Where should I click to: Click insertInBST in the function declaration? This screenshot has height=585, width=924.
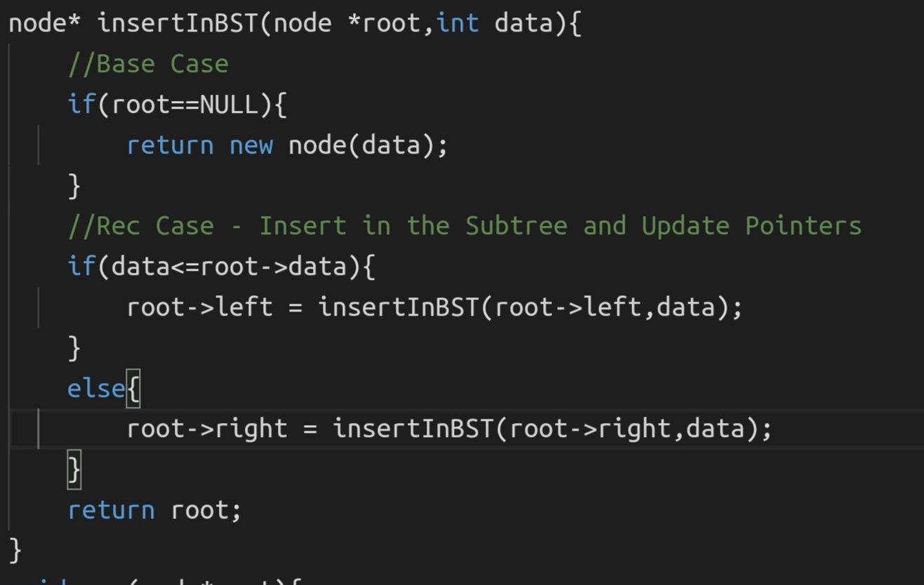[x=178, y=24]
